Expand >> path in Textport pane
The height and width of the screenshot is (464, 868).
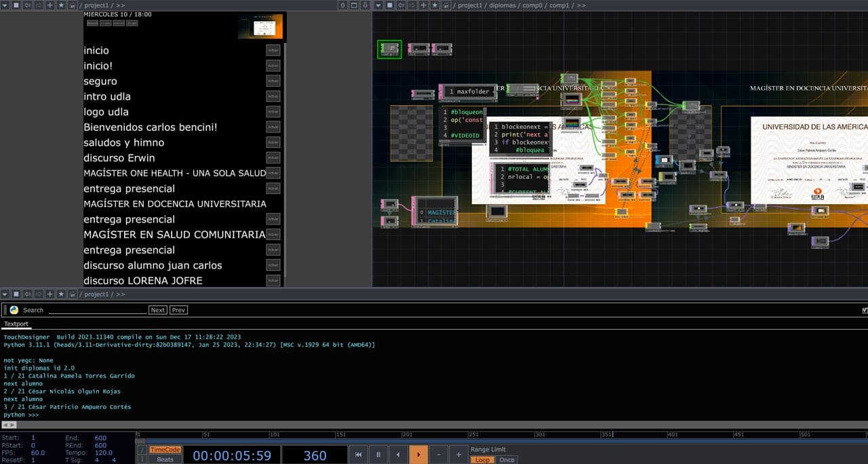(x=121, y=294)
